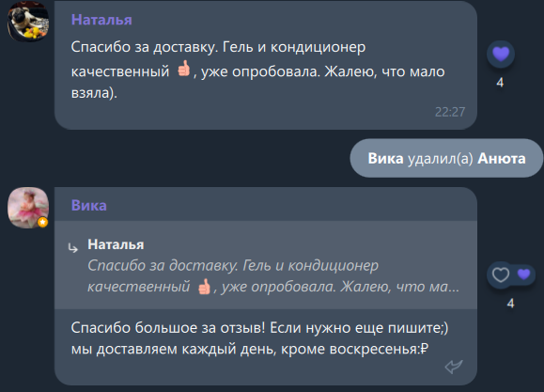Click the small purple heart beside the outlined heart

(523, 274)
